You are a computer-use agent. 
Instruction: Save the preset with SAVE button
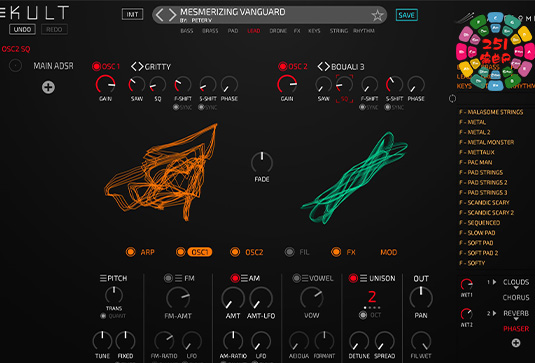(x=406, y=15)
